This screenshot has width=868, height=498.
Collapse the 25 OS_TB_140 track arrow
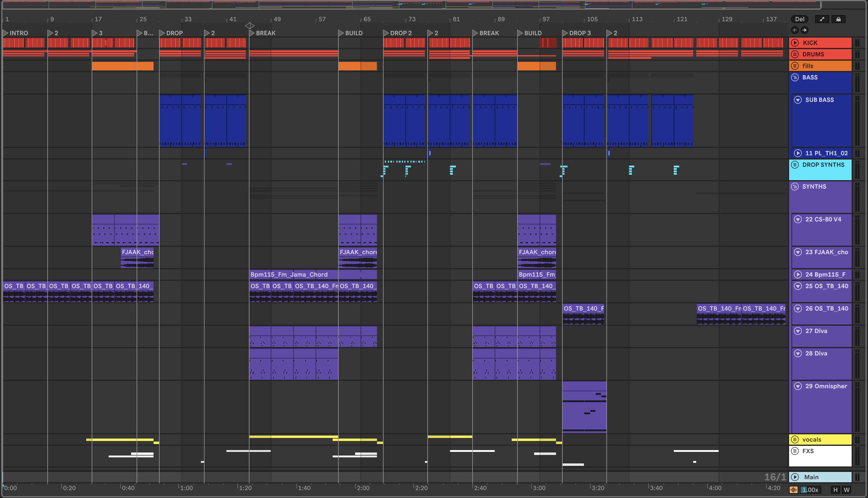pyautogui.click(x=798, y=286)
